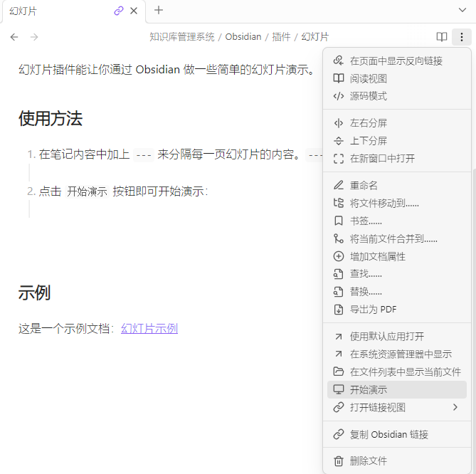Click the first paragraph about 幻灯片插件

pos(166,70)
